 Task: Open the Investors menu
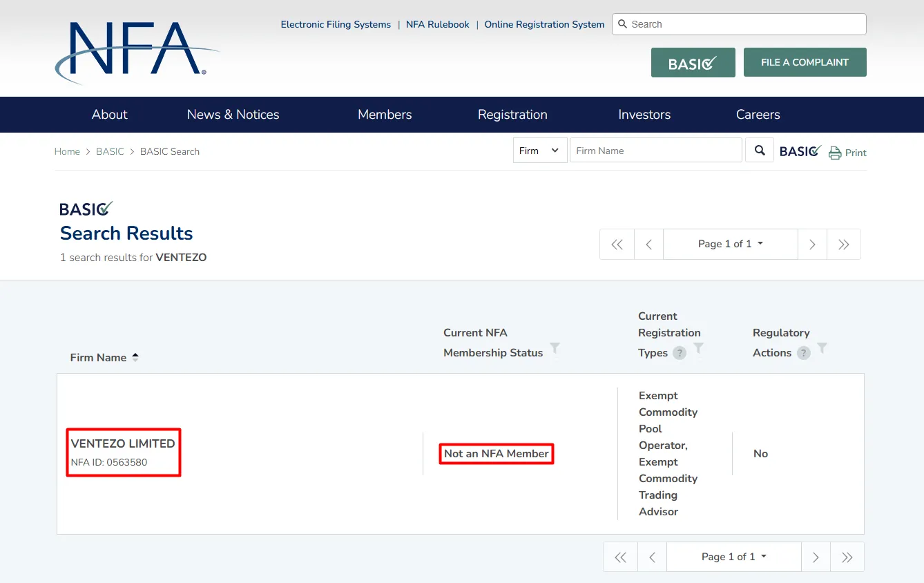point(644,115)
